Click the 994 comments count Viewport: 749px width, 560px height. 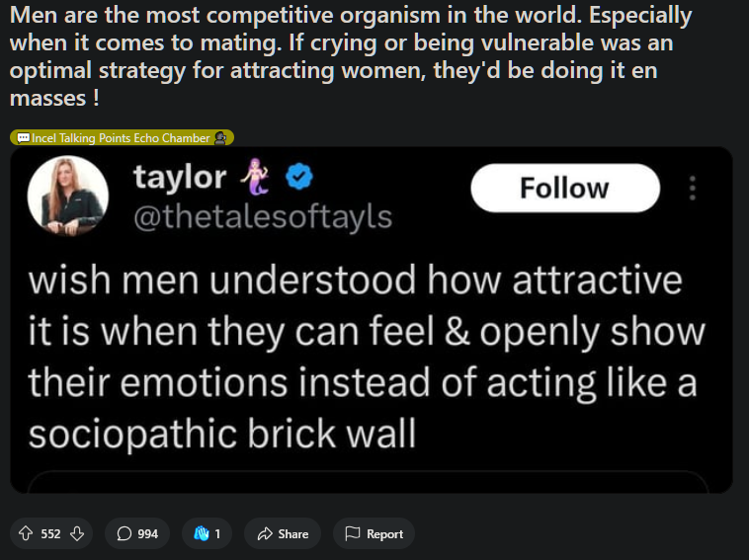coord(147,533)
